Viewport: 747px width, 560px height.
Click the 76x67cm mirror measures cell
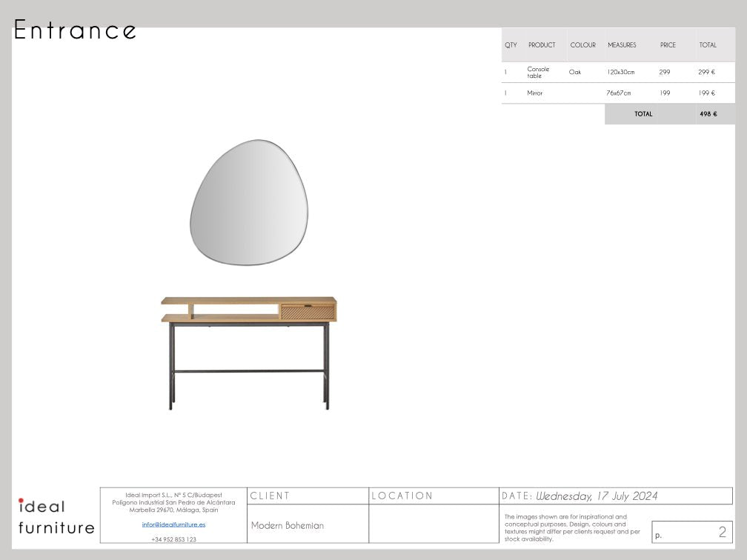point(619,93)
